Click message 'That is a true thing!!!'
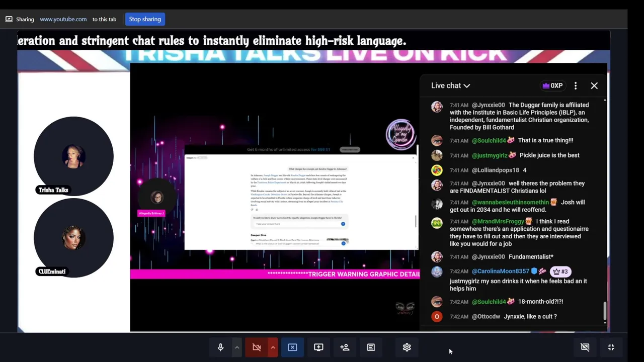The image size is (644, 362). coord(545,140)
